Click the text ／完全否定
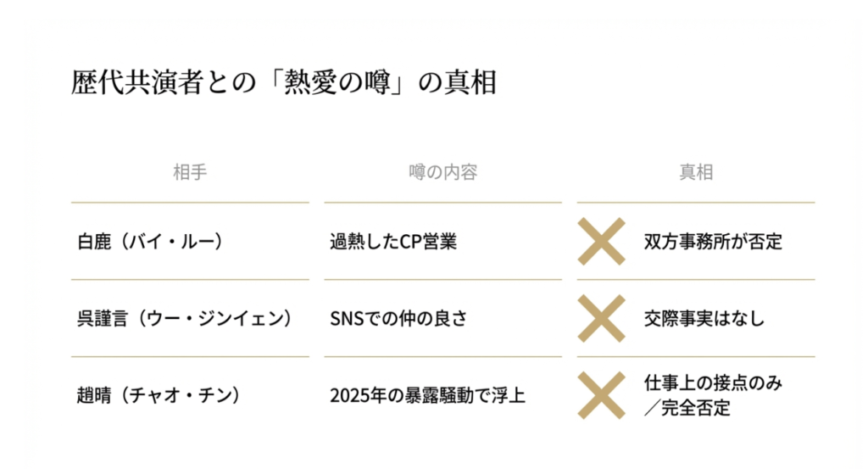 (x=687, y=408)
